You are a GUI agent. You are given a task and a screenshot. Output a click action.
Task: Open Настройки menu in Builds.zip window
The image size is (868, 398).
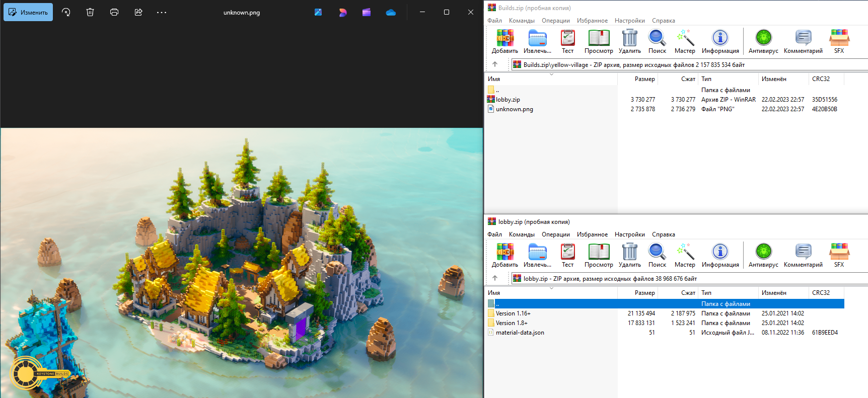(629, 21)
